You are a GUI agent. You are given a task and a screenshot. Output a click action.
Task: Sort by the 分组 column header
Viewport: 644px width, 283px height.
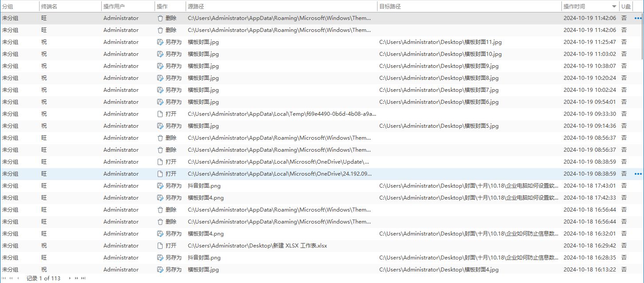[20, 6]
